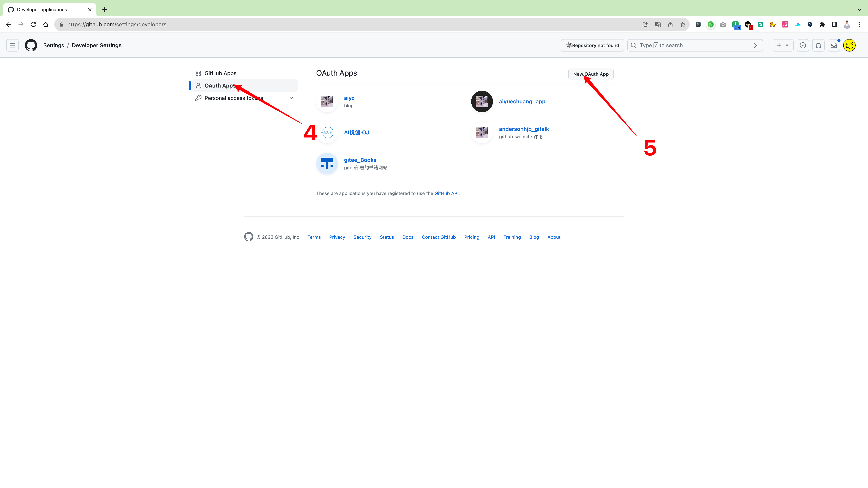Click the GitHub logo in the header
The height and width of the screenshot is (488, 868).
(x=31, y=45)
